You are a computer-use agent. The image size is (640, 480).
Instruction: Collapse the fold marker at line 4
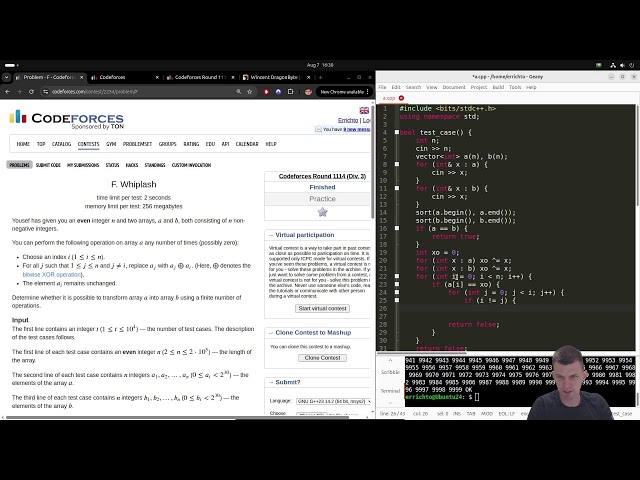tap(397, 132)
